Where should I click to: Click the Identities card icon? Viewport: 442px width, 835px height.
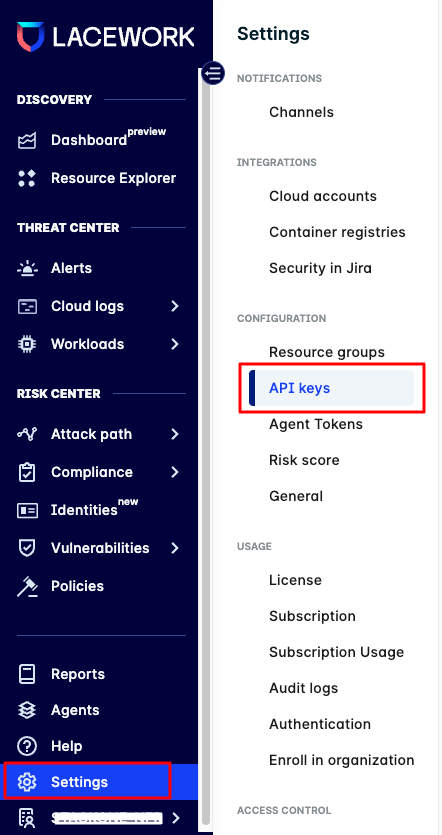coord(27,511)
